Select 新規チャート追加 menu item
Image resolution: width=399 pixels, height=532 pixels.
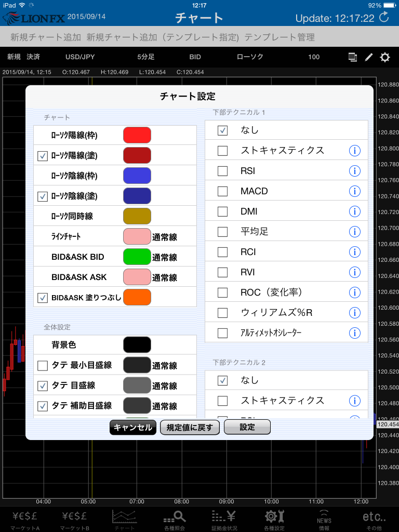[x=46, y=37]
